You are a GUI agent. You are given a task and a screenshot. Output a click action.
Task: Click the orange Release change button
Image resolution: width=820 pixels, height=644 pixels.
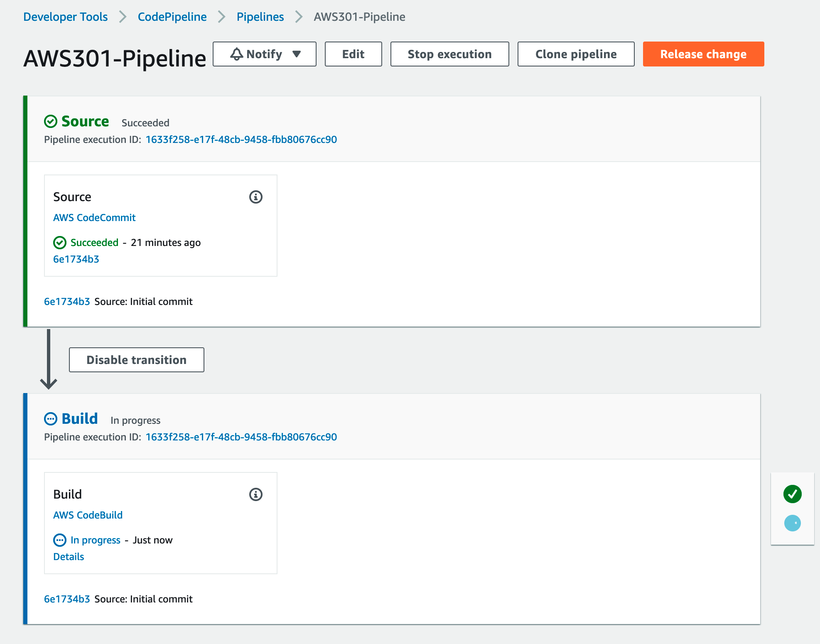tap(704, 54)
